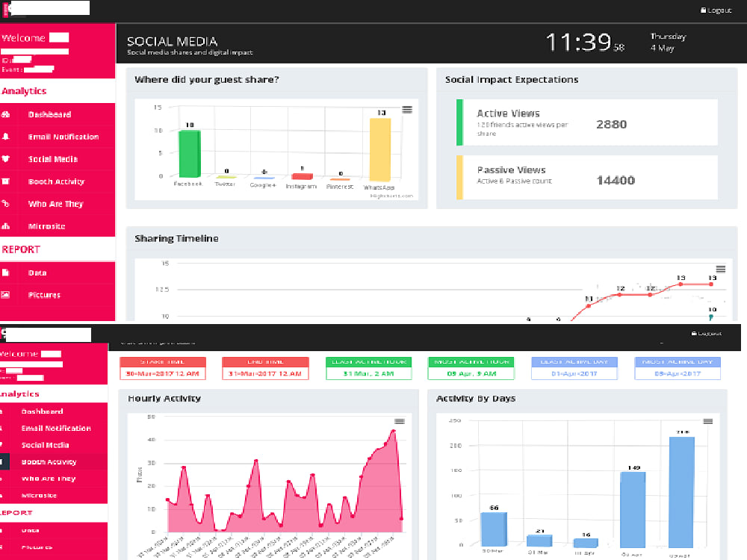Click Logout in the lower dashboard header
The image size is (747, 560).
[x=707, y=334]
